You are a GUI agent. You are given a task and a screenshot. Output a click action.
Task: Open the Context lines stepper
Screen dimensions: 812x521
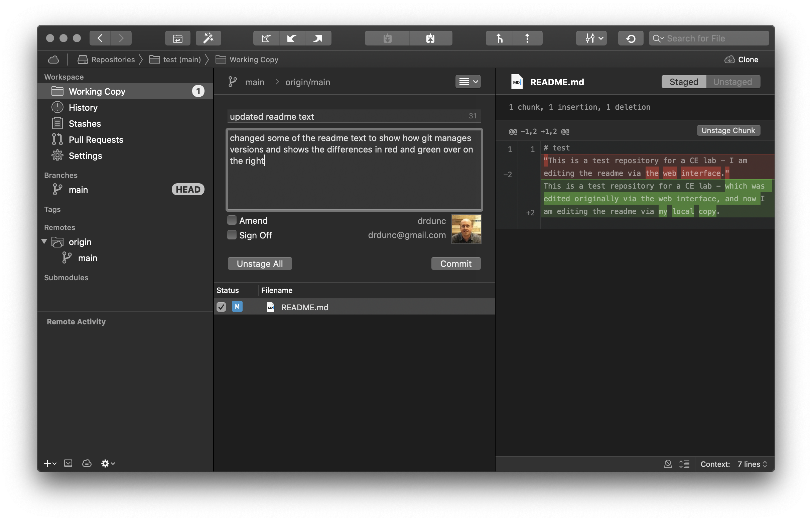(x=752, y=464)
